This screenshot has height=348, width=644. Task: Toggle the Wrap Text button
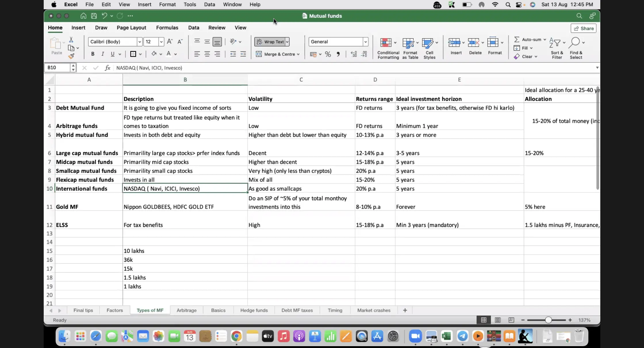click(x=270, y=42)
